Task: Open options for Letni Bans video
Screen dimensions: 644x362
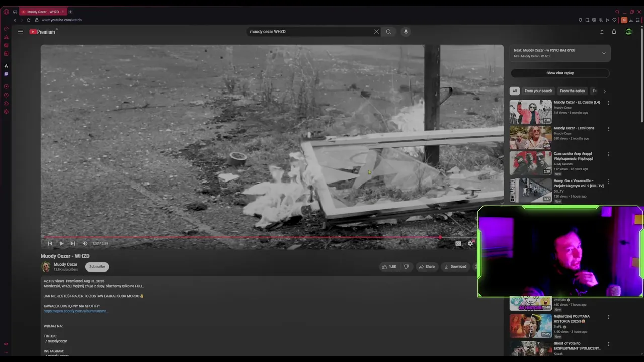Action: pyautogui.click(x=609, y=129)
